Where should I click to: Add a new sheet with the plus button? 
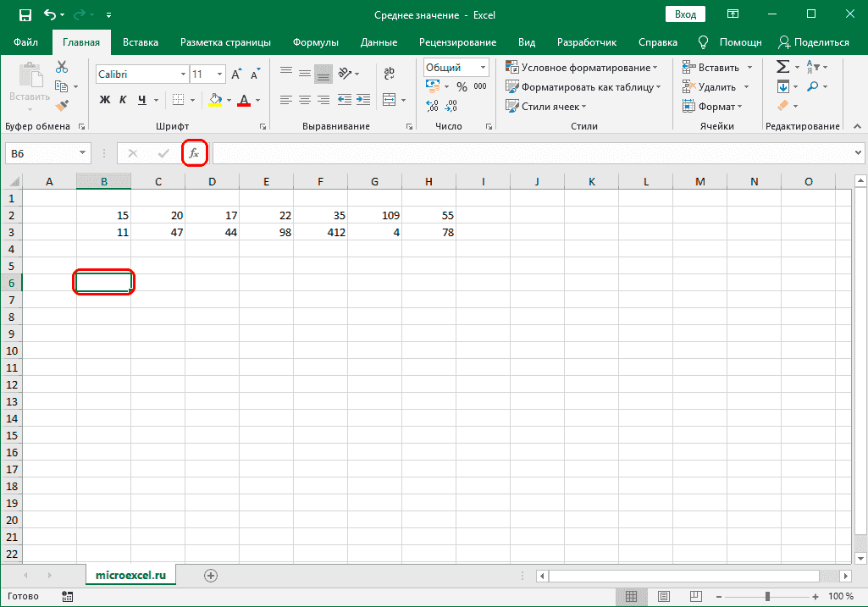click(210, 574)
